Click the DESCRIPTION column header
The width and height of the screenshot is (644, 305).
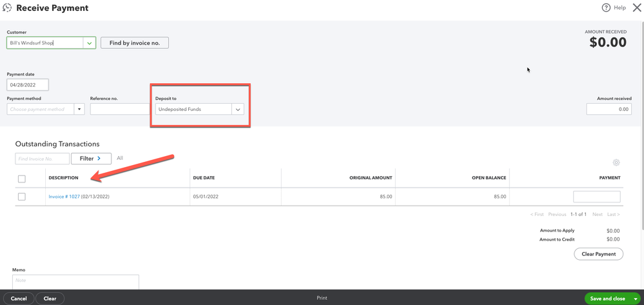click(x=63, y=178)
